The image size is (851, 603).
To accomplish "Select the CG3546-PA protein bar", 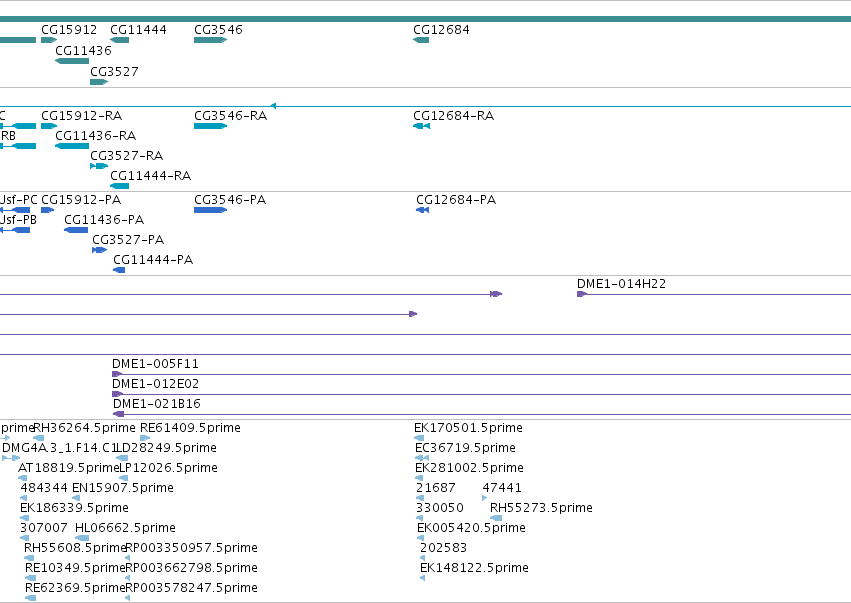I will tap(211, 210).
